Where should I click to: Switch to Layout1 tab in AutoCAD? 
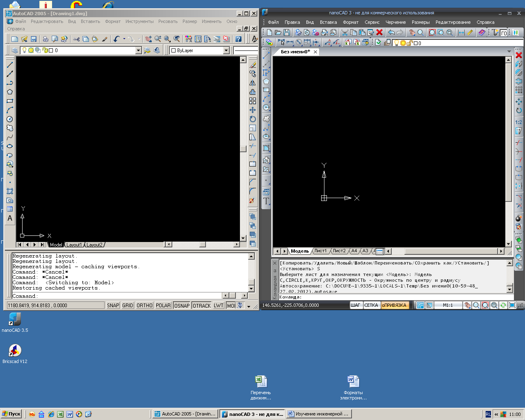[x=74, y=245]
